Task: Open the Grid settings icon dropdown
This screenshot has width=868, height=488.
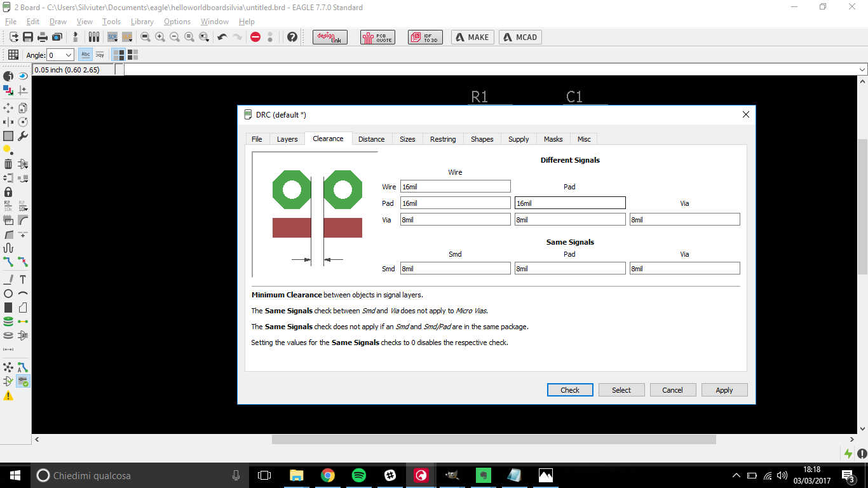Action: [x=13, y=55]
